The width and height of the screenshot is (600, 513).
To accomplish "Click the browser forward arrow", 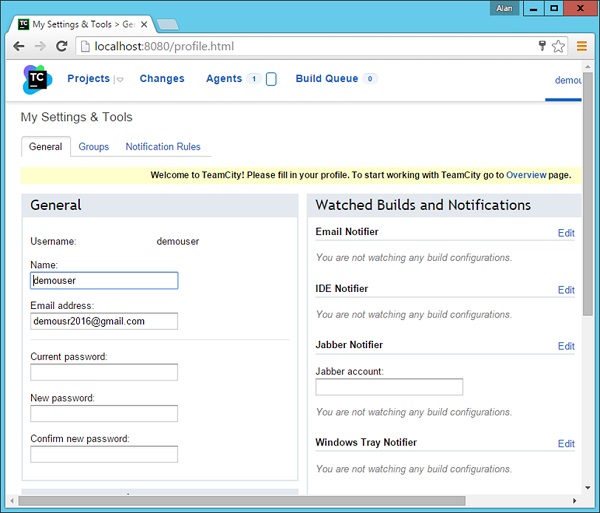I will (x=40, y=46).
